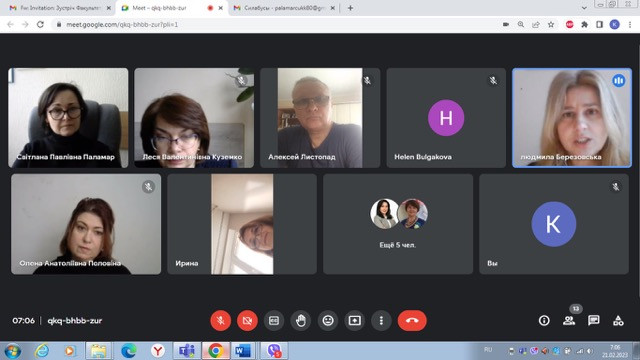The width and height of the screenshot is (640, 360).
Task: Open the Ещё 5 чел. tile
Action: coord(398,224)
